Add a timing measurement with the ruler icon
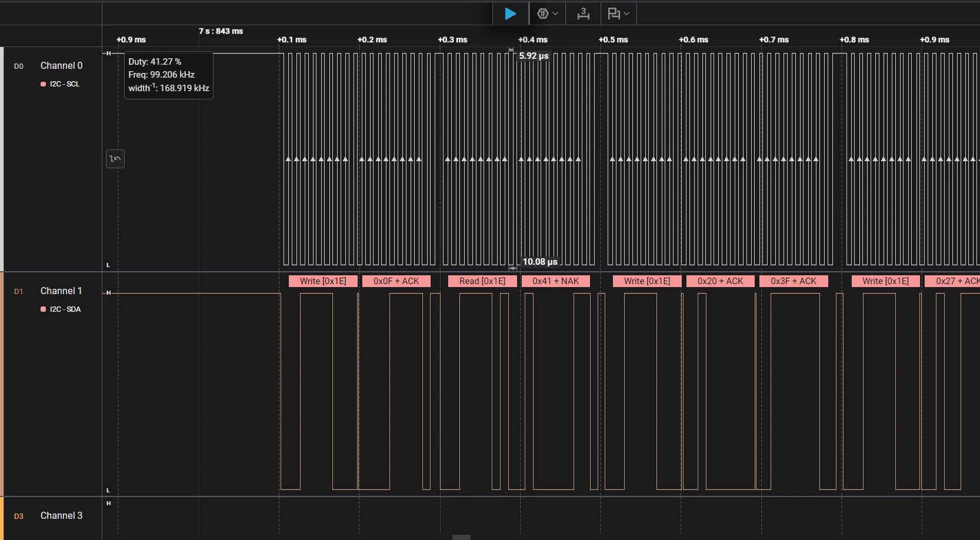 (x=583, y=14)
